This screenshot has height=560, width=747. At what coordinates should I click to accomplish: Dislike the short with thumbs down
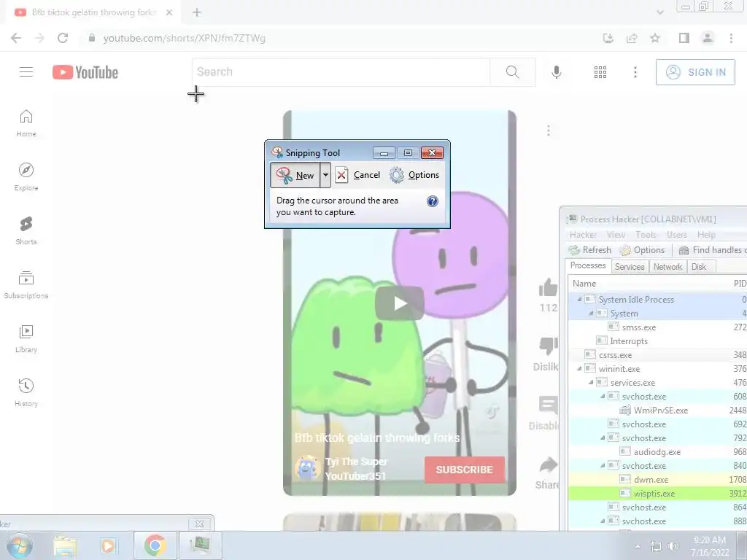click(x=549, y=346)
